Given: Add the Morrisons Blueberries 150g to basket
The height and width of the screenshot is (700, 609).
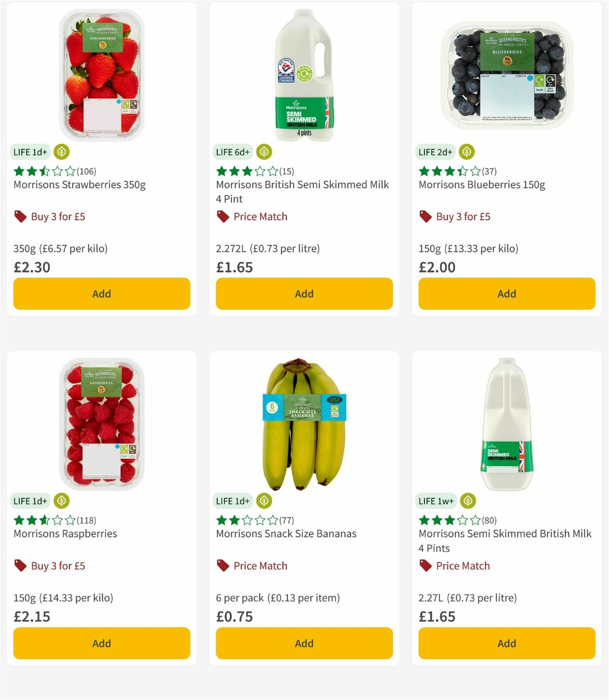Looking at the screenshot, I should [x=506, y=293].
